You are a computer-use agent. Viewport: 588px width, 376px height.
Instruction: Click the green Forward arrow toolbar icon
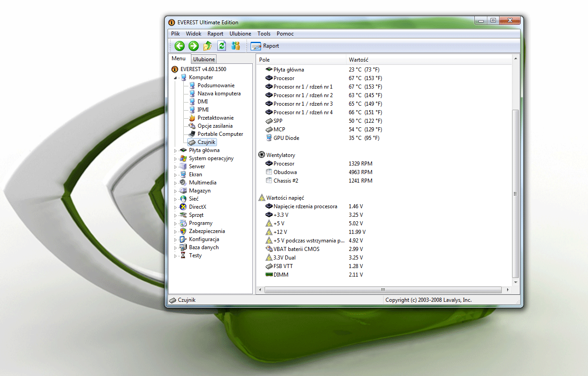194,46
